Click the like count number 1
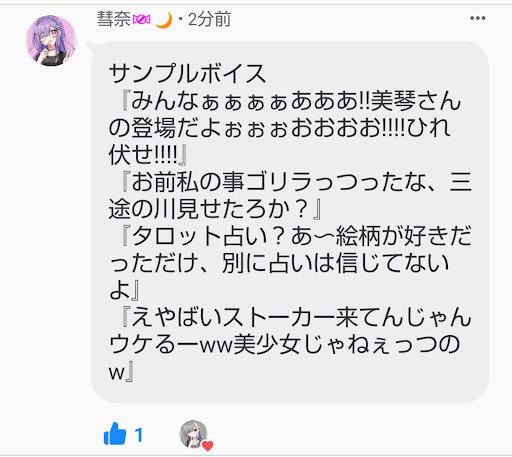 (x=139, y=435)
